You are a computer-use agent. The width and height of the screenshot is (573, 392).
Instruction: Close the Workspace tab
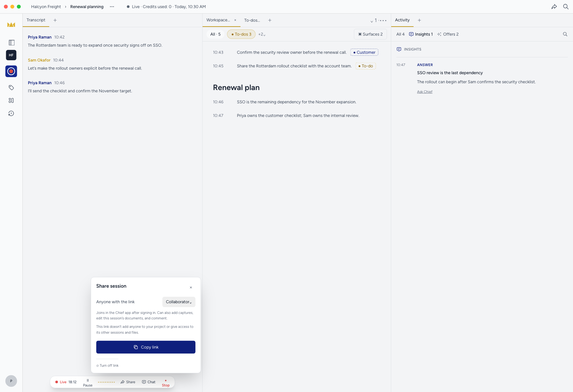pos(235,20)
